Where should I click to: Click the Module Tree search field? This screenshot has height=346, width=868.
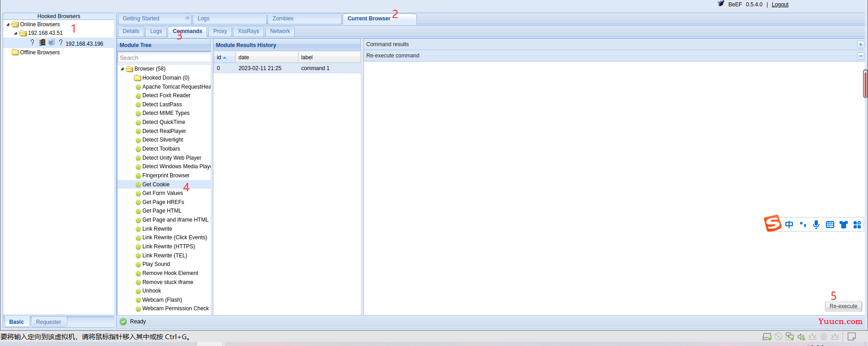coord(164,58)
